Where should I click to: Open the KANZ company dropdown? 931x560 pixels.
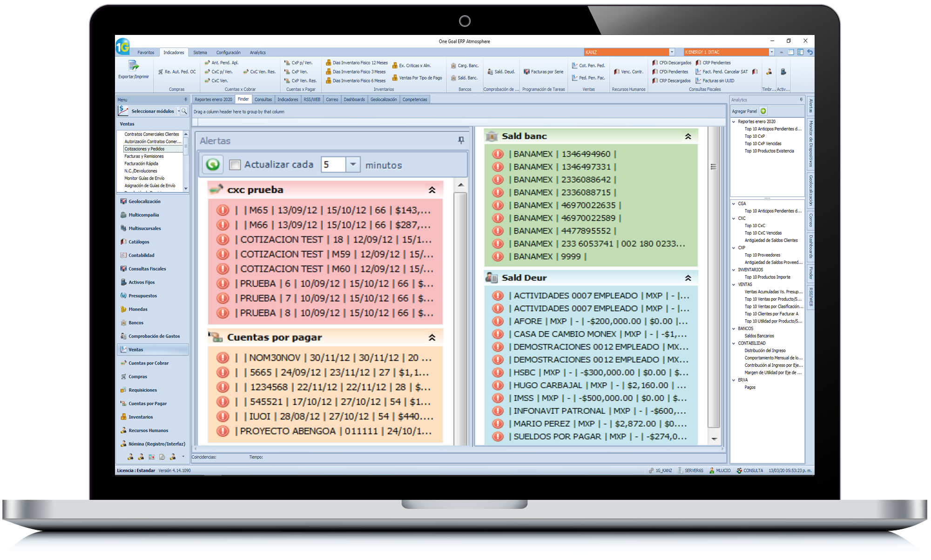click(672, 52)
